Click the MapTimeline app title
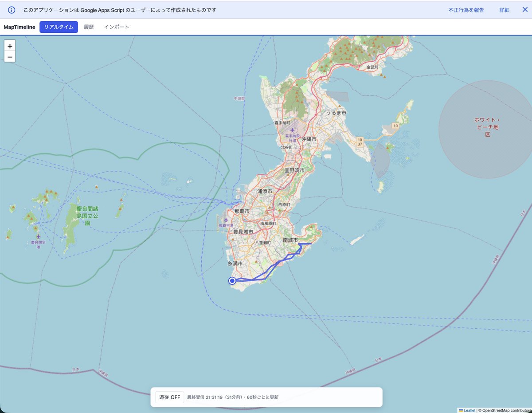The height and width of the screenshot is (413, 532). click(20, 27)
